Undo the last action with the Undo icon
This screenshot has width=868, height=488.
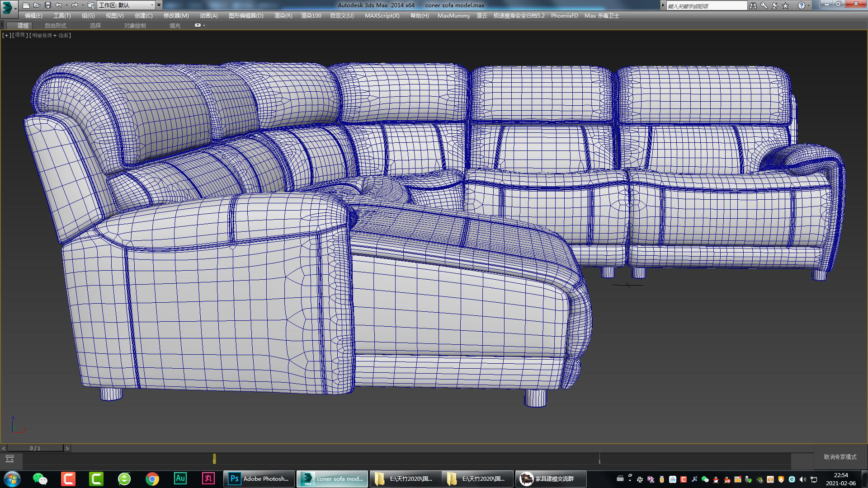[58, 5]
